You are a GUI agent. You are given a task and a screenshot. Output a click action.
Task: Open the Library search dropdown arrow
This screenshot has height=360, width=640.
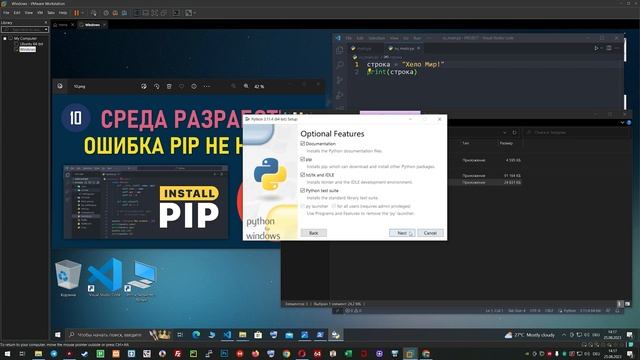point(46,29)
